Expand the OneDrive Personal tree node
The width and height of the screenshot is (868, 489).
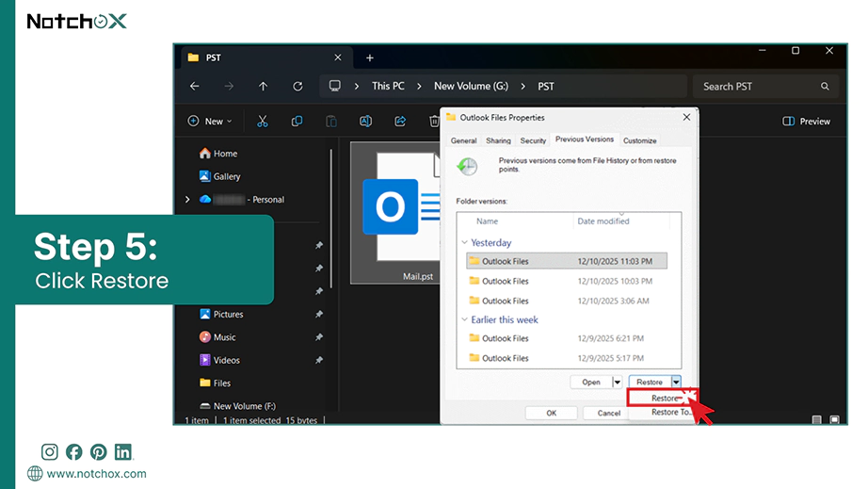pyautogui.click(x=187, y=200)
